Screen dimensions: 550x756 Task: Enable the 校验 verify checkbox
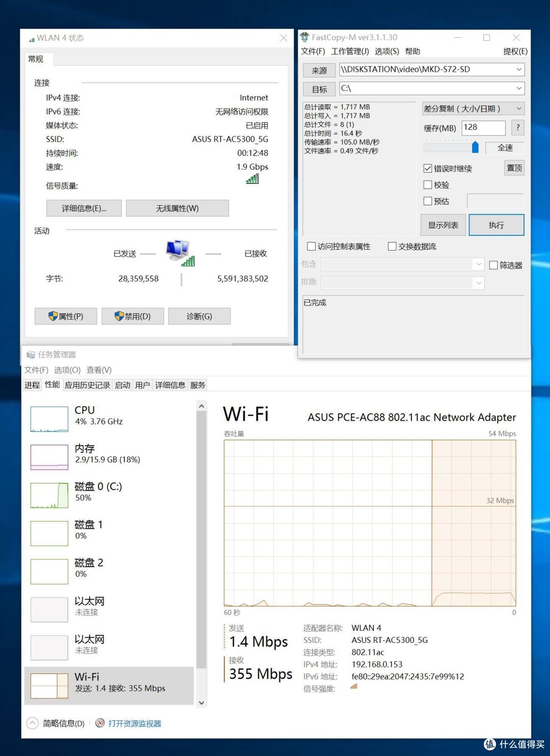pyautogui.click(x=428, y=185)
